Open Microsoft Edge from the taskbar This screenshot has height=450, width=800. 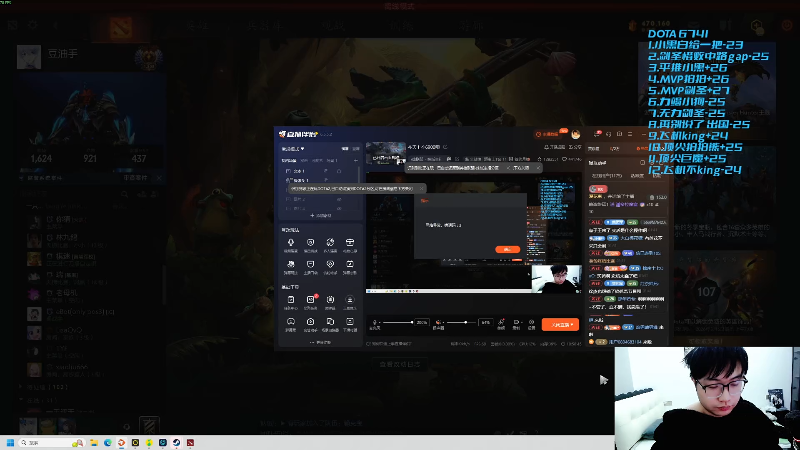(108, 442)
